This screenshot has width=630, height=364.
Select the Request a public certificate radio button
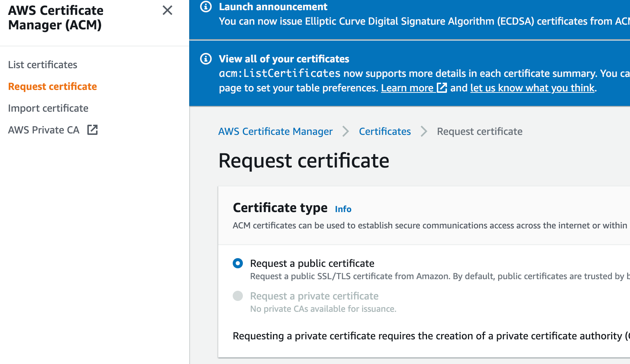tap(237, 263)
